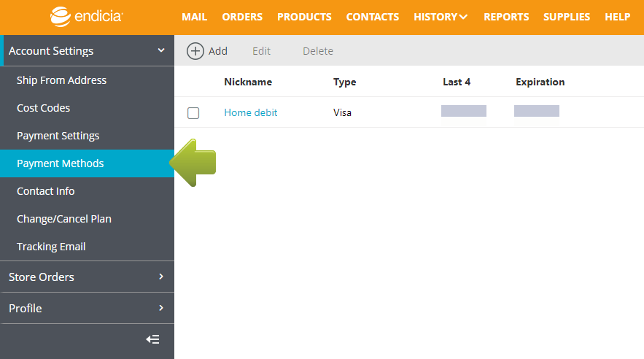Open the Products page
644x359 pixels.
pos(304,17)
